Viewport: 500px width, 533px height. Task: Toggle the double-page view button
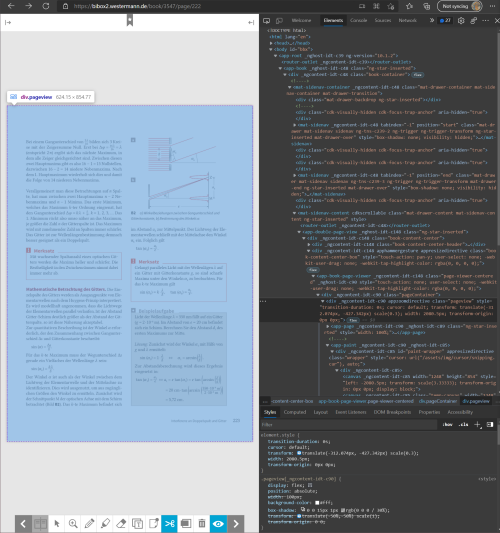point(40,523)
